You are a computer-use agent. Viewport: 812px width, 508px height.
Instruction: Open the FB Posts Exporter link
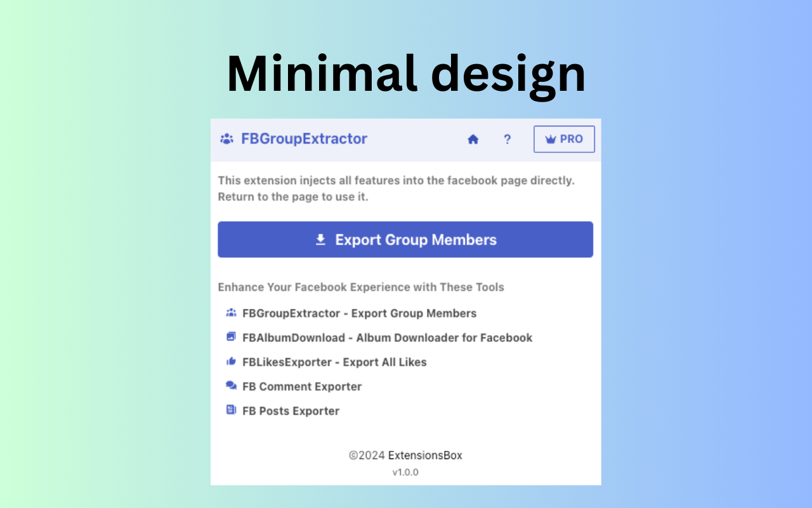pos(289,411)
